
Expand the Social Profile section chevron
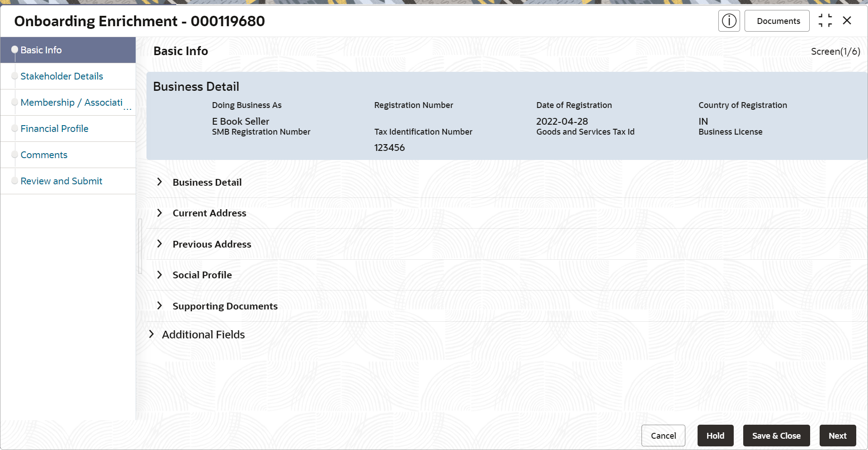point(160,275)
